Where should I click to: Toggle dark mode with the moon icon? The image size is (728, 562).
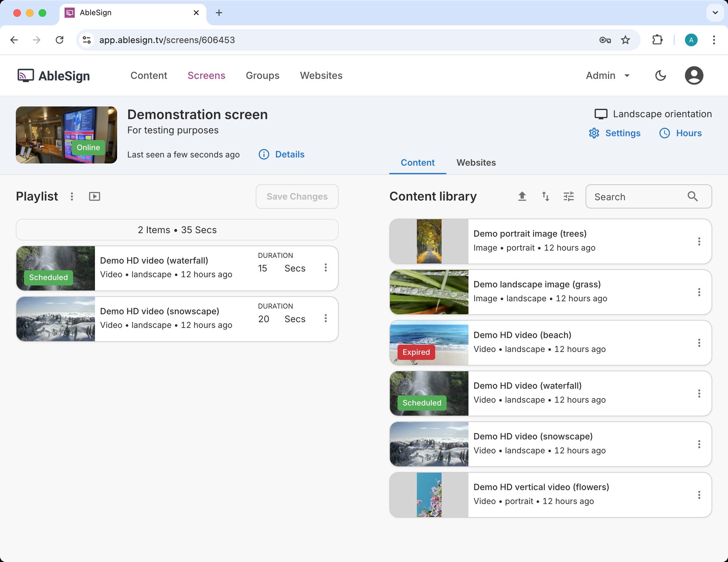click(x=660, y=76)
